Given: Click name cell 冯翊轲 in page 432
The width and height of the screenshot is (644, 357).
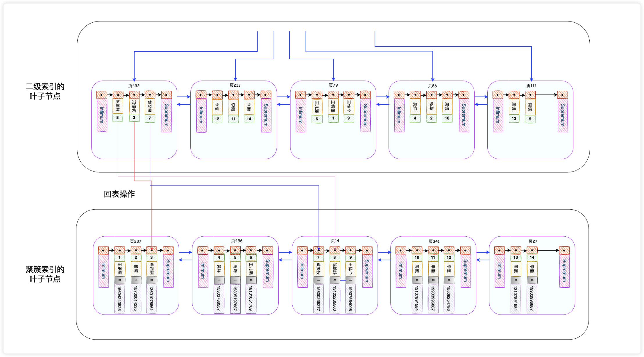Looking at the screenshot, I should pos(134,106).
